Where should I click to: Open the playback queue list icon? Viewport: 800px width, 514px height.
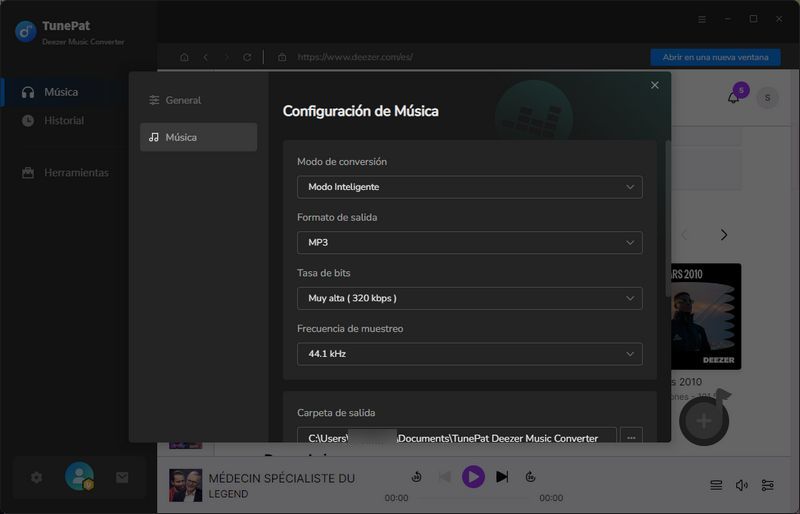(x=716, y=485)
